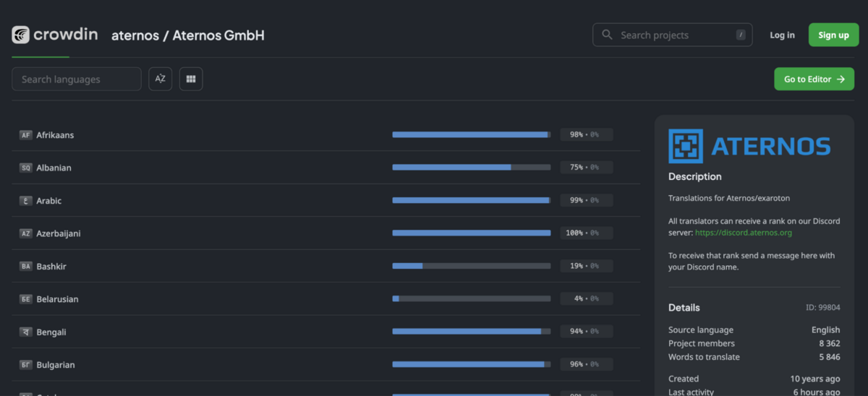Switch to grid view layout icon
Viewport: 868px width, 396px height.
(191, 79)
